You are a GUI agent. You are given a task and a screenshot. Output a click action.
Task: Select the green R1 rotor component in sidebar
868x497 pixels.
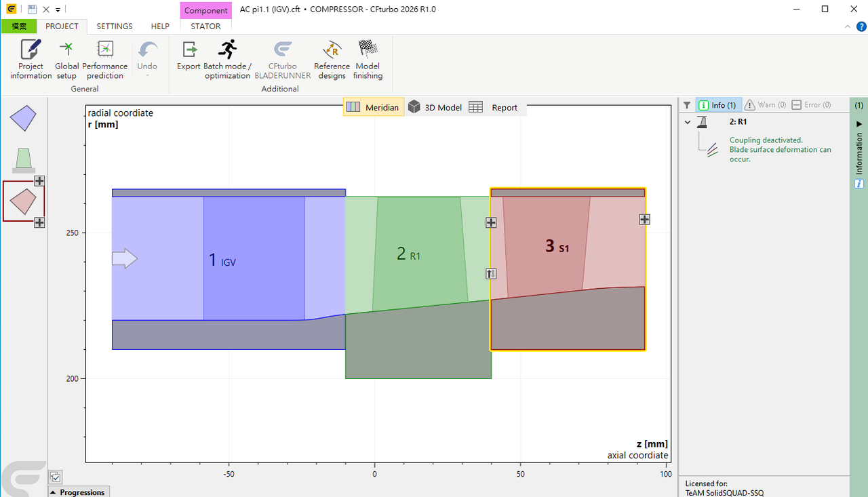(23, 159)
